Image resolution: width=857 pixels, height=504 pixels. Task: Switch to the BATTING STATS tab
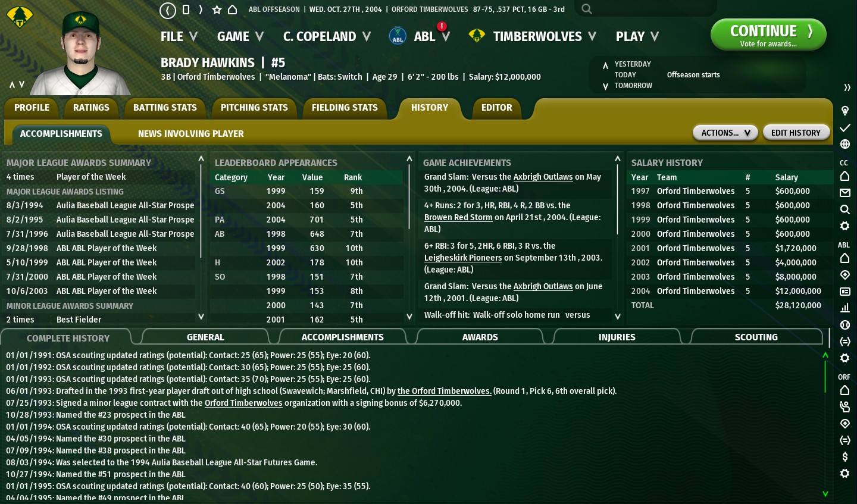165,108
